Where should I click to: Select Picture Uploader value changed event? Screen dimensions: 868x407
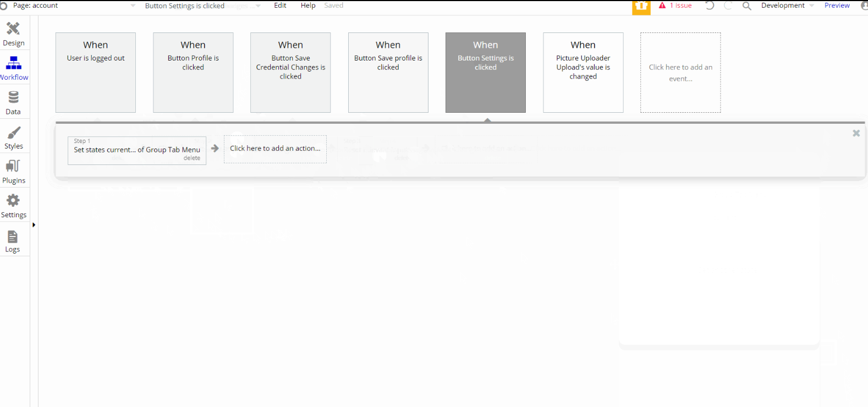583,73
